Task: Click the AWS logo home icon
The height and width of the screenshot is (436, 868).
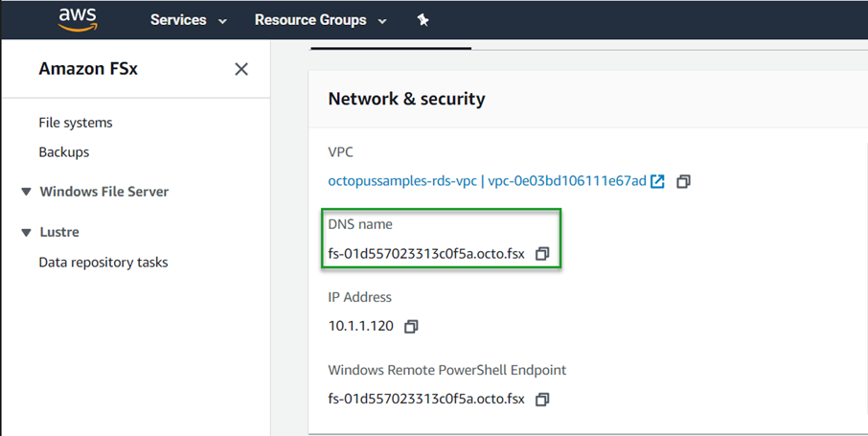Action: point(78,19)
